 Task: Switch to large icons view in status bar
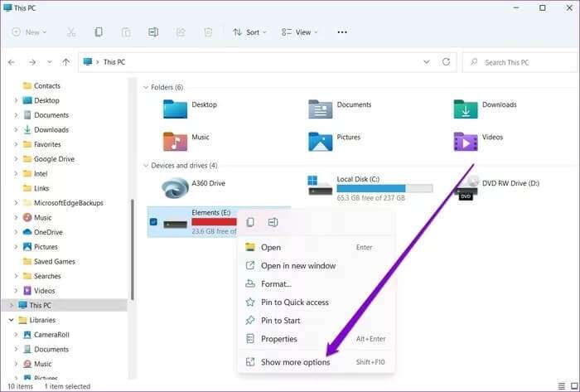[574, 386]
